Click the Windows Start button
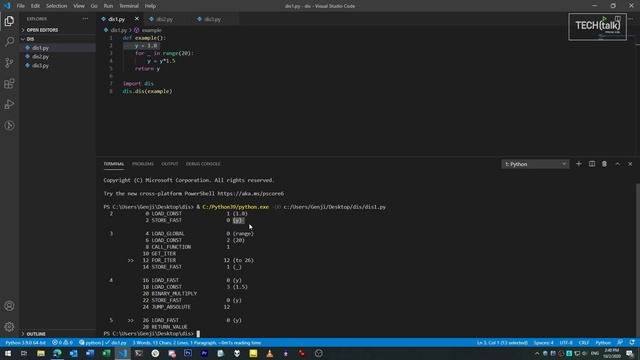 pos(8,353)
